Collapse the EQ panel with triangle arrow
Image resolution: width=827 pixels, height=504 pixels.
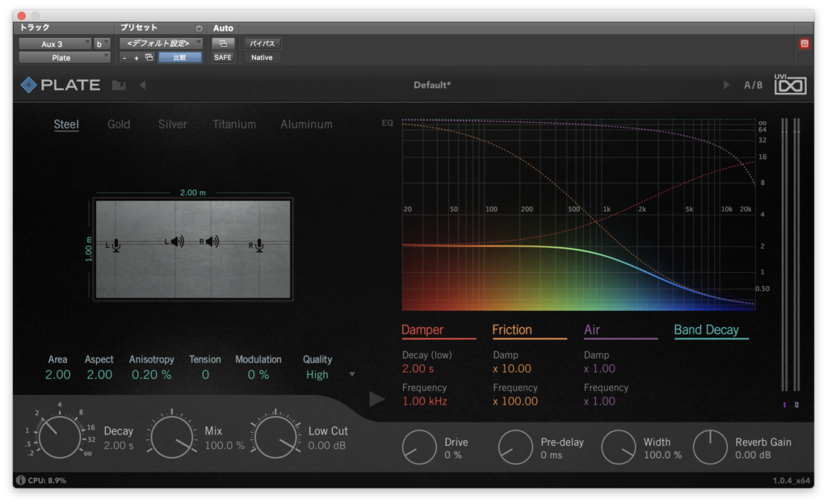click(376, 399)
